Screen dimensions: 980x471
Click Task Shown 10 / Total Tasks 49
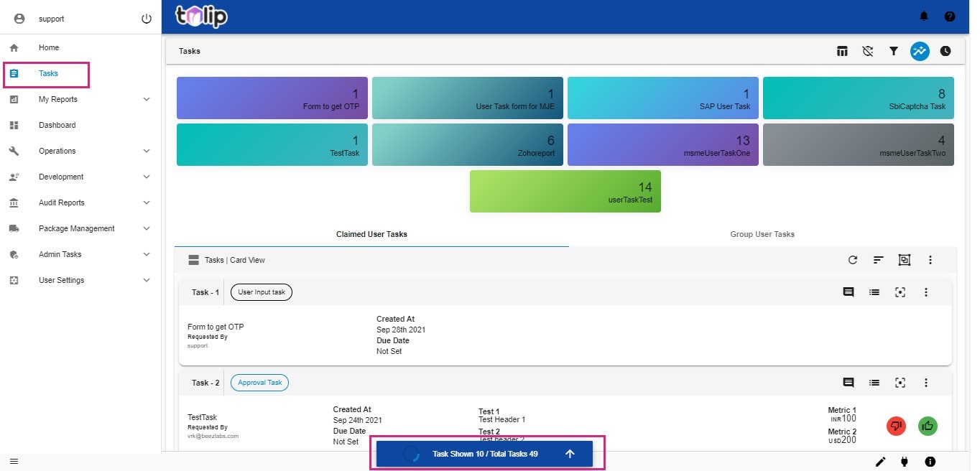coord(485,454)
